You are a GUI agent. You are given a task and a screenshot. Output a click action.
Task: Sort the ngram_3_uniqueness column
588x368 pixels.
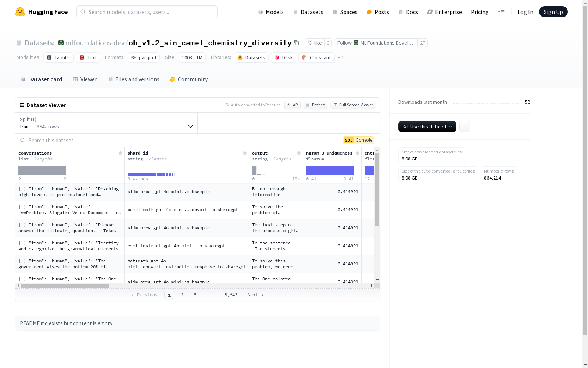click(358, 153)
